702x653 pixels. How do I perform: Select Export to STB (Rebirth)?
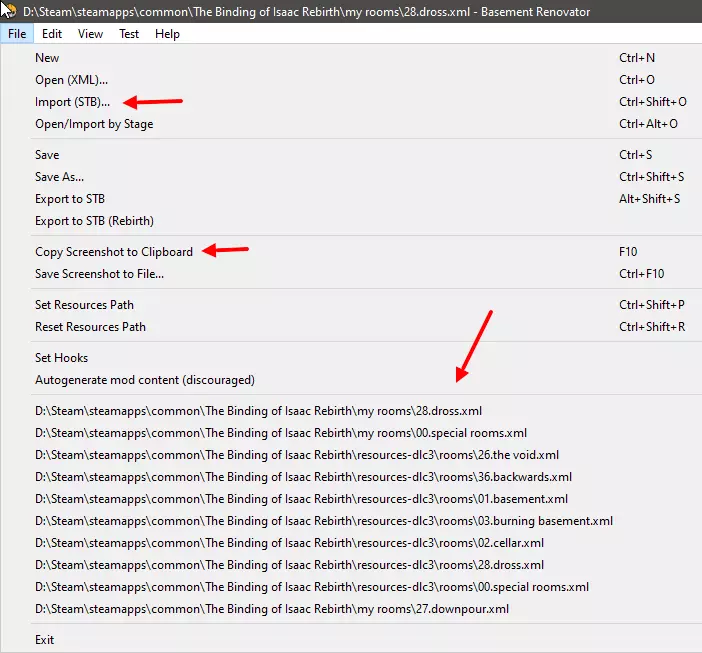tap(351, 220)
